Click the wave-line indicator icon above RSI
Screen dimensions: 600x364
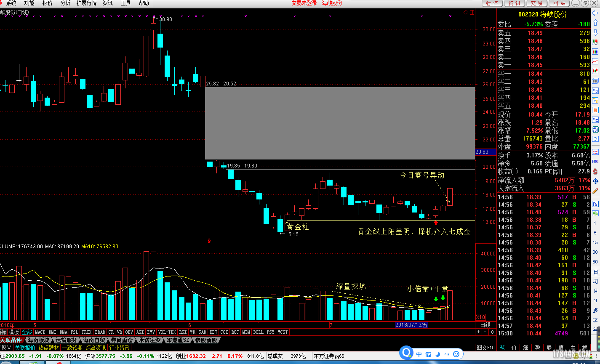[x=595, y=151]
